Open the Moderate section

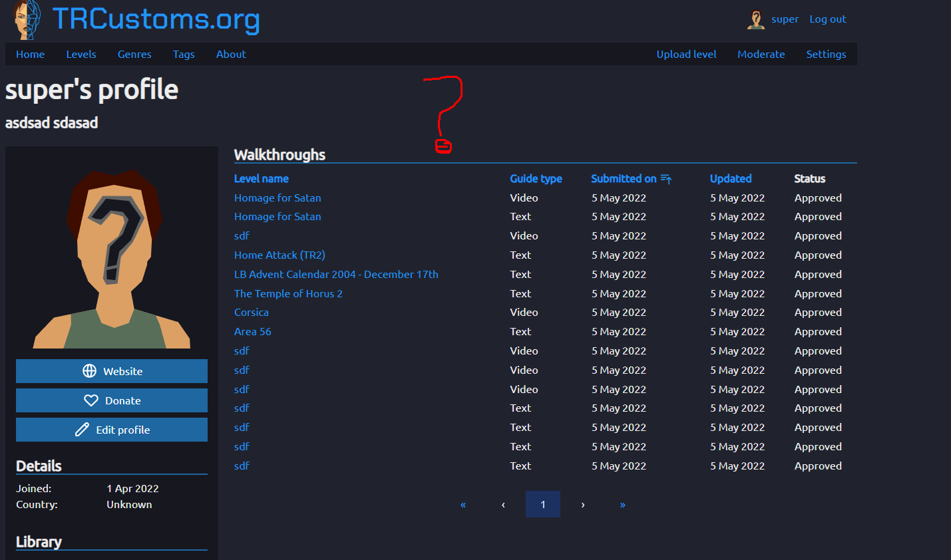coord(761,54)
